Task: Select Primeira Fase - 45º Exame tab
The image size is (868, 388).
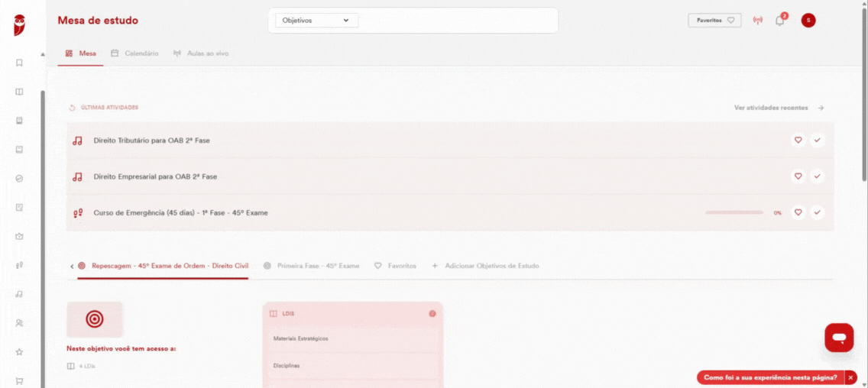Action: [311, 267]
